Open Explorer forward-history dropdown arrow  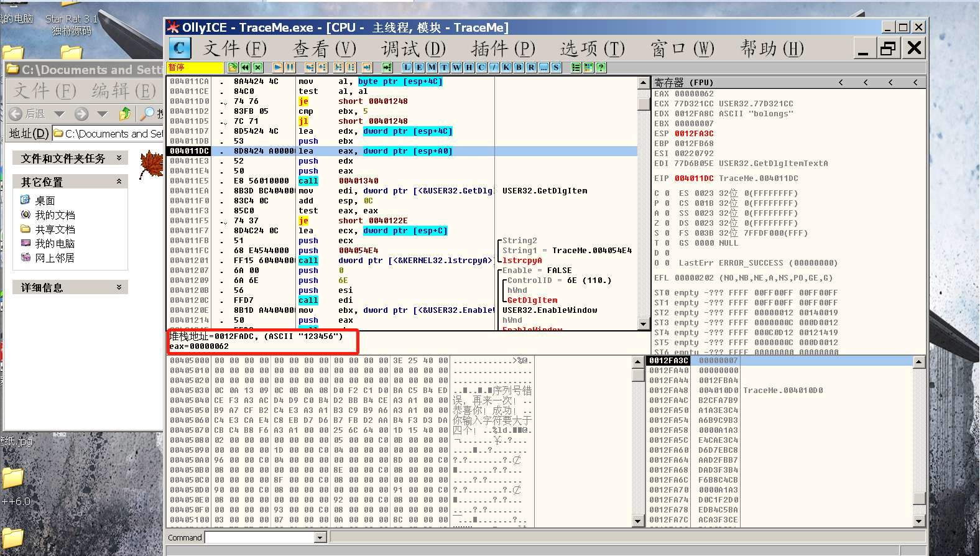tap(103, 114)
